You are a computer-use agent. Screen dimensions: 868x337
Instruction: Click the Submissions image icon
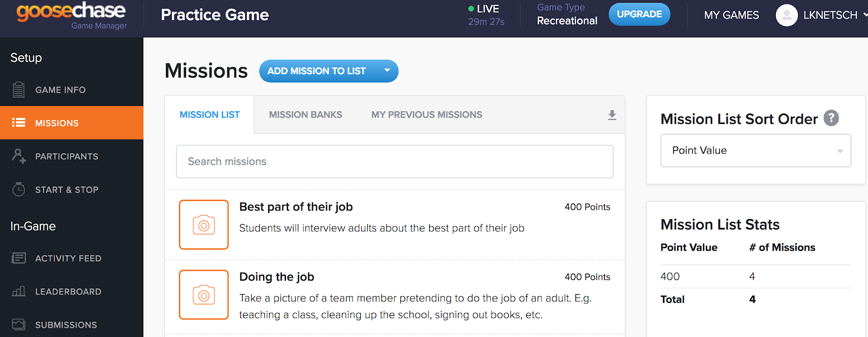[19, 325]
